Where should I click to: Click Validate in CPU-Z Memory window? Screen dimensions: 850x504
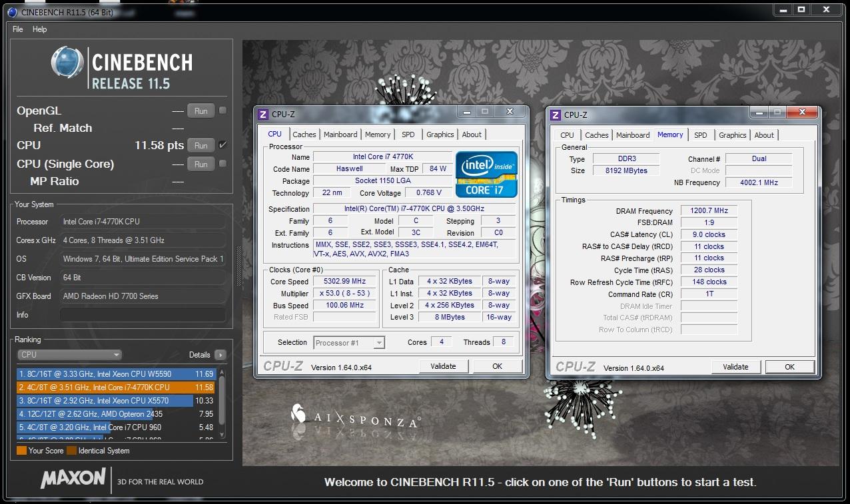coord(736,367)
